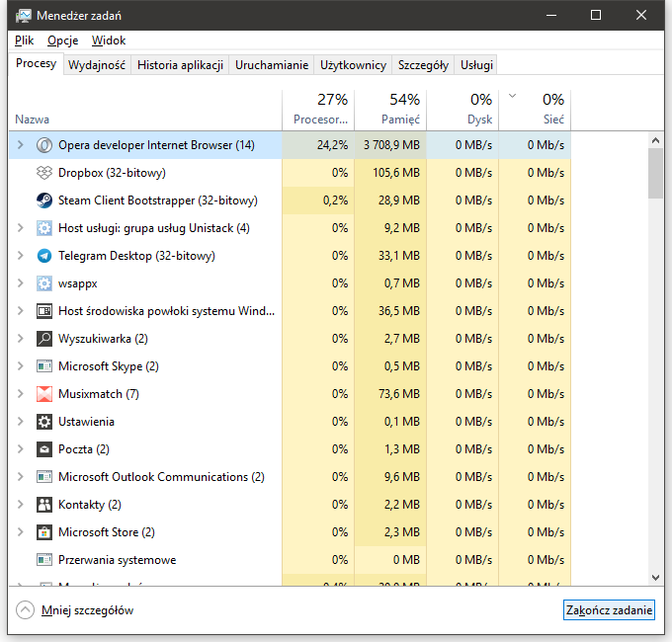672x642 pixels.
Task: Open the Widok menu
Action: (109, 40)
